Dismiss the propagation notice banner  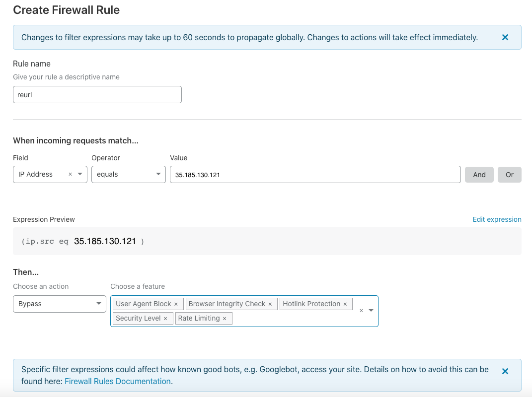pos(505,37)
